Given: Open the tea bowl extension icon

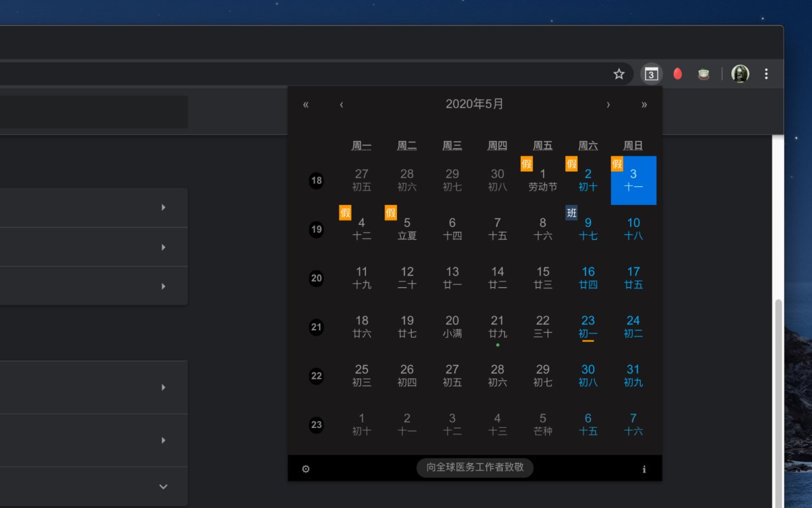Looking at the screenshot, I should (704, 74).
